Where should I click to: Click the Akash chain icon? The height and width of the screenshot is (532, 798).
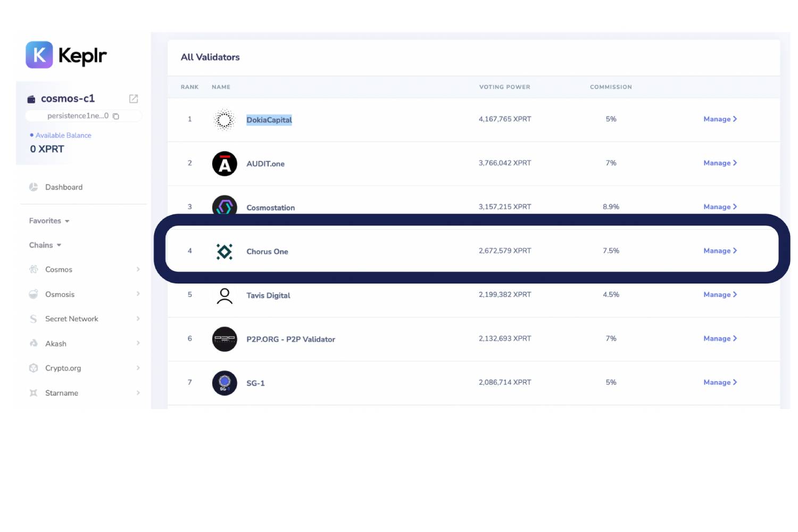(x=34, y=344)
